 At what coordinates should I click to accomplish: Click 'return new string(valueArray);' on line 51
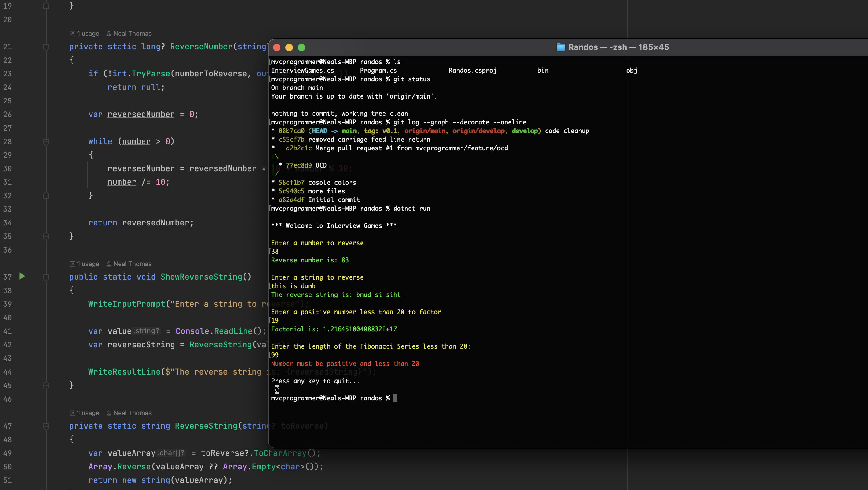click(x=160, y=480)
